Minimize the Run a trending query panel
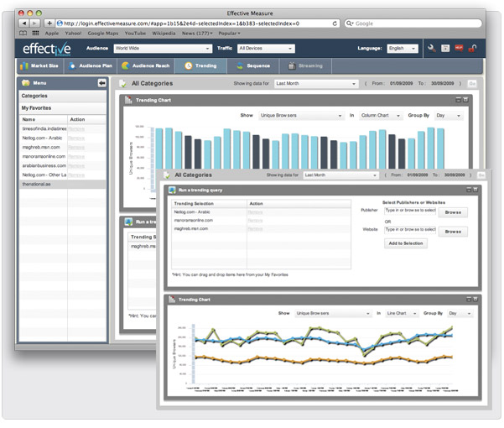The width and height of the screenshot is (504, 428). pyautogui.click(x=467, y=191)
